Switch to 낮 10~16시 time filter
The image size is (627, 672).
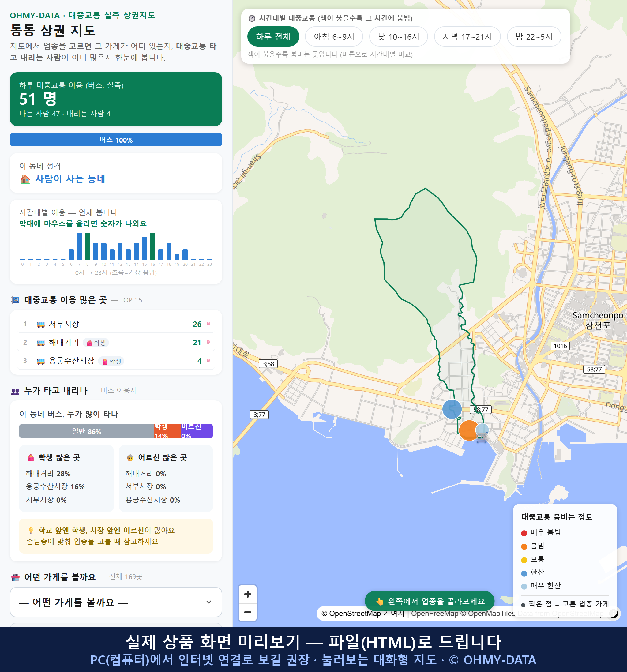click(x=399, y=36)
